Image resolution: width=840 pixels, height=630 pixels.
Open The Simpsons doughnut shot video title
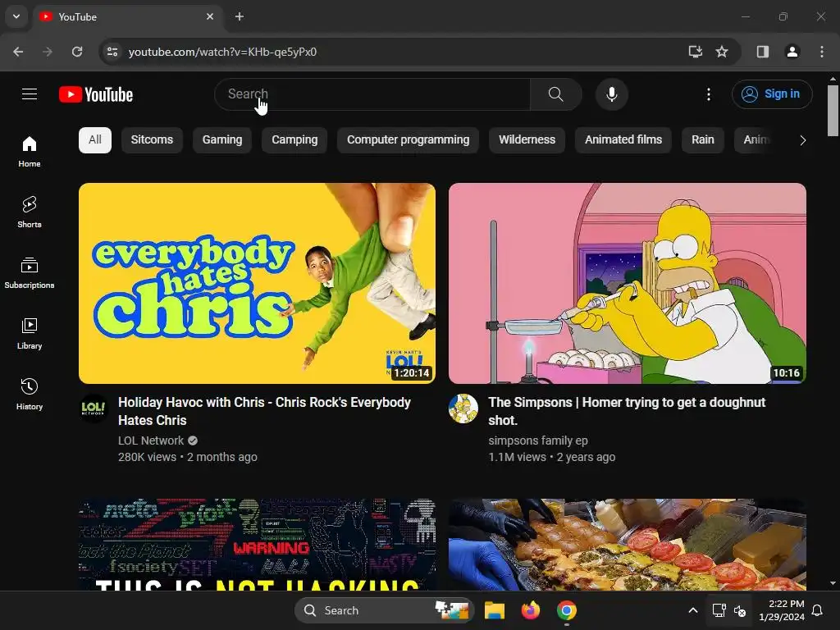[627, 412]
